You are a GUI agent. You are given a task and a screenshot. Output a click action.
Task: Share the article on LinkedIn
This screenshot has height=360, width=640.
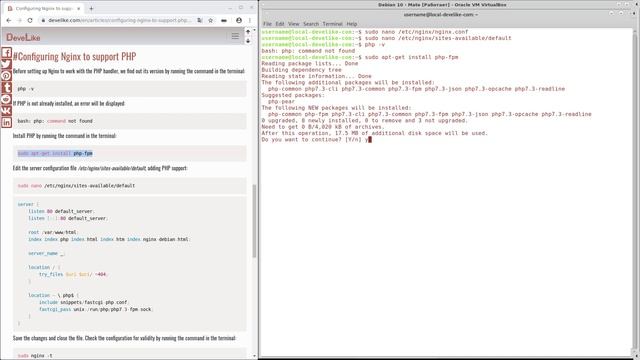click(x=6, y=122)
